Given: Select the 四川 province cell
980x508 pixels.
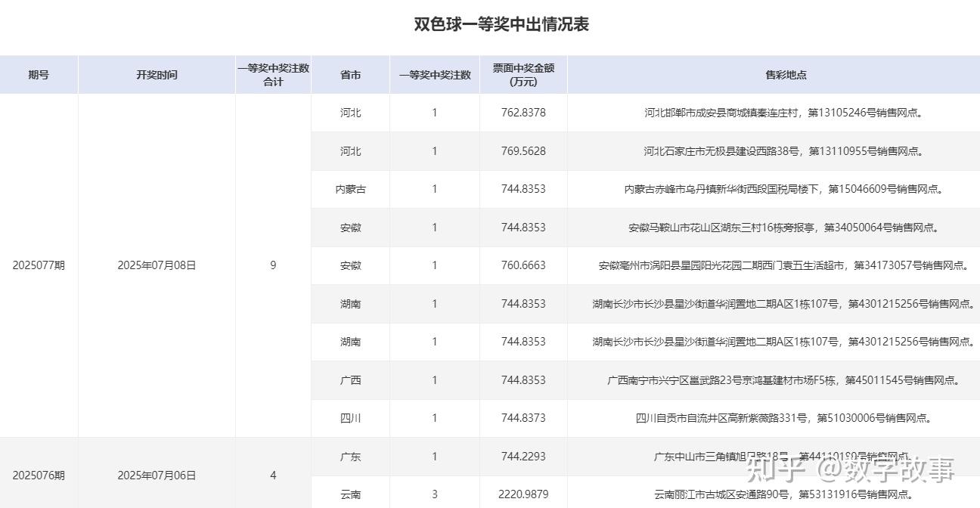Looking at the screenshot, I should pyautogui.click(x=350, y=418).
